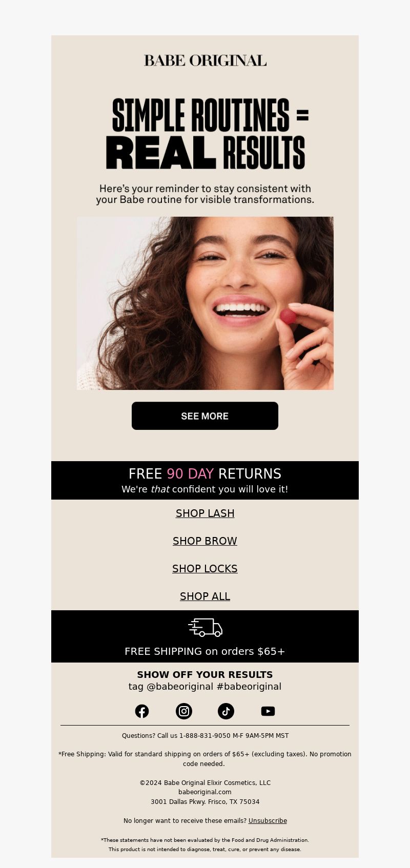
Task: Open the YouTube social icon
Action: pos(268,711)
